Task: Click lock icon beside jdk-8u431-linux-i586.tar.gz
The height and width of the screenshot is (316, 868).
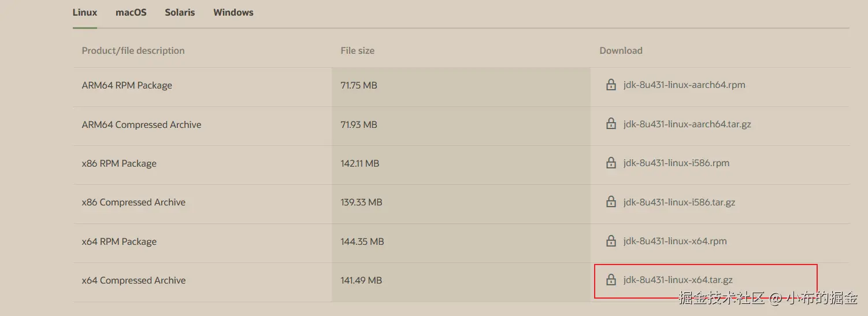Action: pyautogui.click(x=611, y=202)
